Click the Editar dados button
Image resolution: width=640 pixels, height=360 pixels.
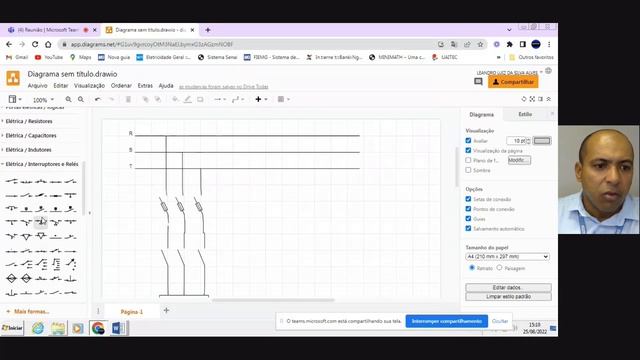coord(508,287)
